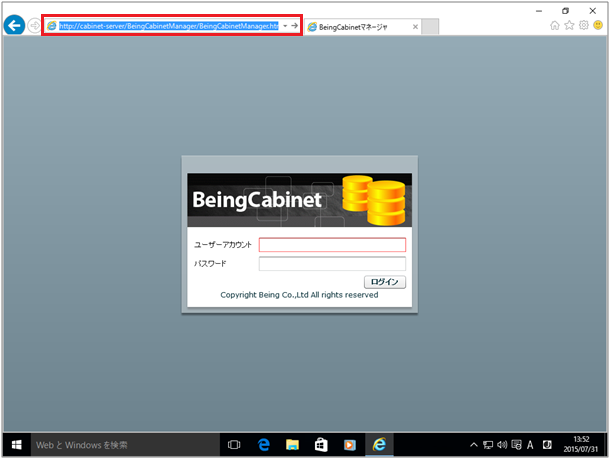Show hidden system tray icons chevron
Viewport: 611px width, 459px height.
(473, 445)
